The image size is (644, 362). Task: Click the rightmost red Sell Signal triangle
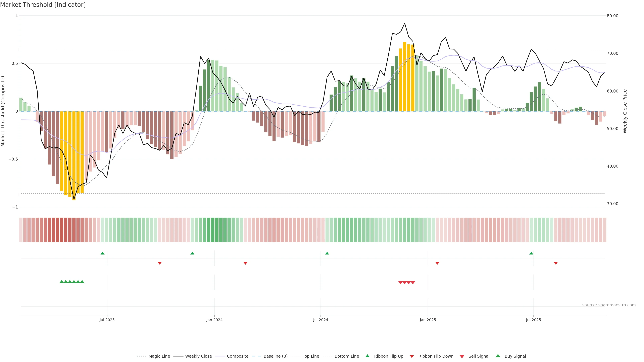pos(413,283)
